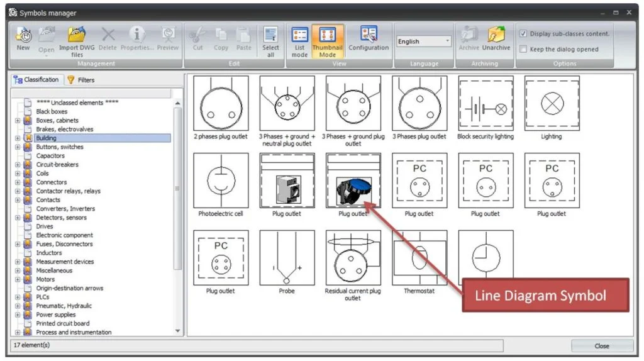Expand the PLCs tree node
Screen dimensions: 644x361
[x=18, y=297]
